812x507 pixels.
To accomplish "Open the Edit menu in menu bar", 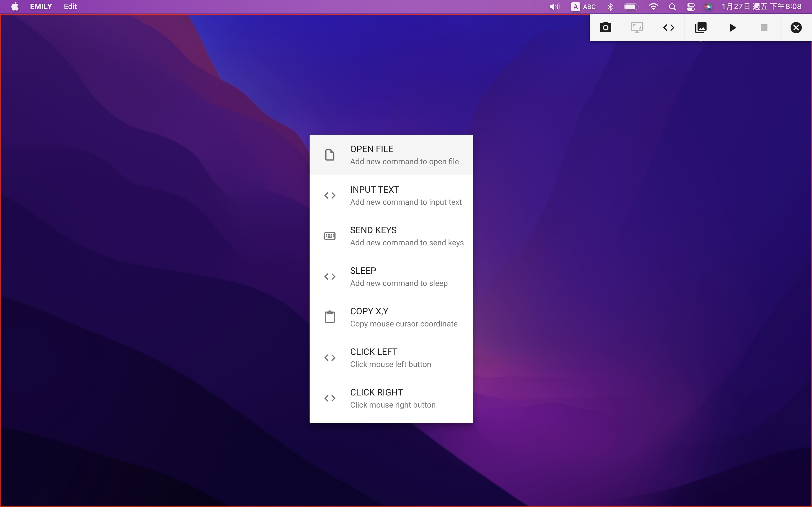I will (70, 7).
